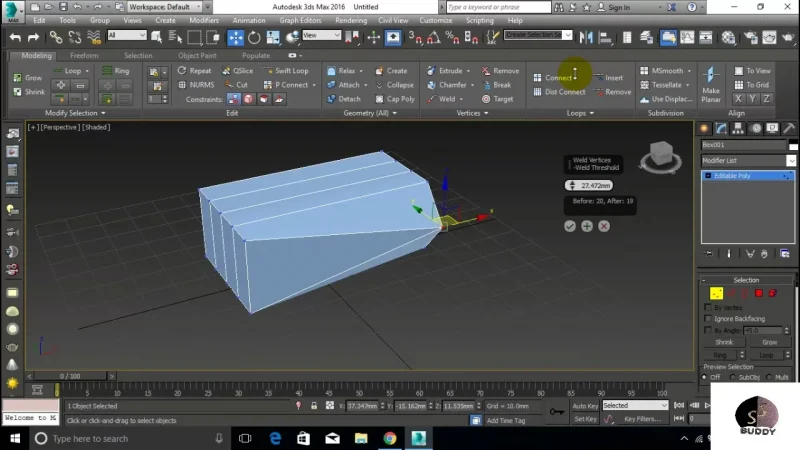Click the Mirror tool icon
This screenshot has height=450, width=800.
tap(586, 37)
